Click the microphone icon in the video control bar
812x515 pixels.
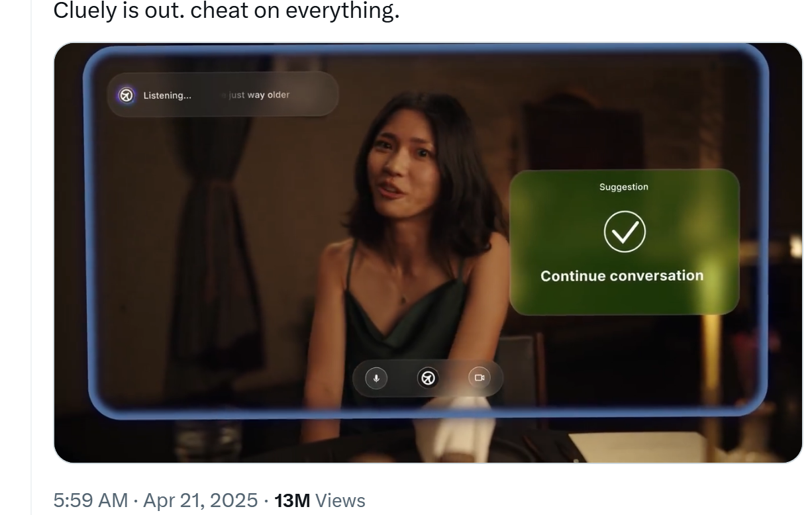click(376, 378)
